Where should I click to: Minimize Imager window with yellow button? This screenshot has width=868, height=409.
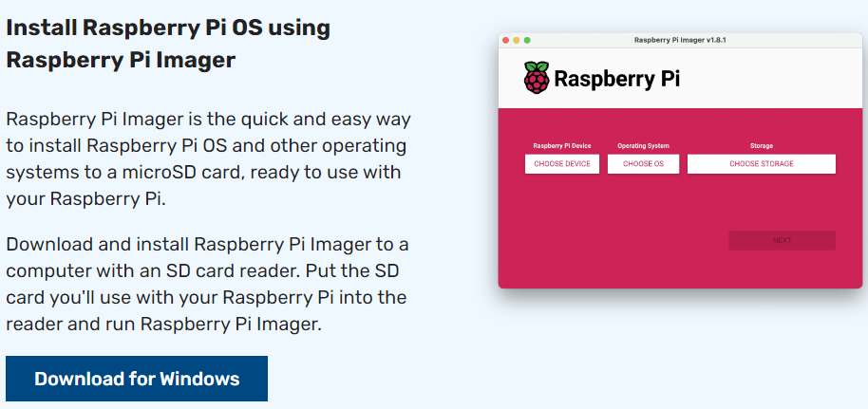pos(517,41)
